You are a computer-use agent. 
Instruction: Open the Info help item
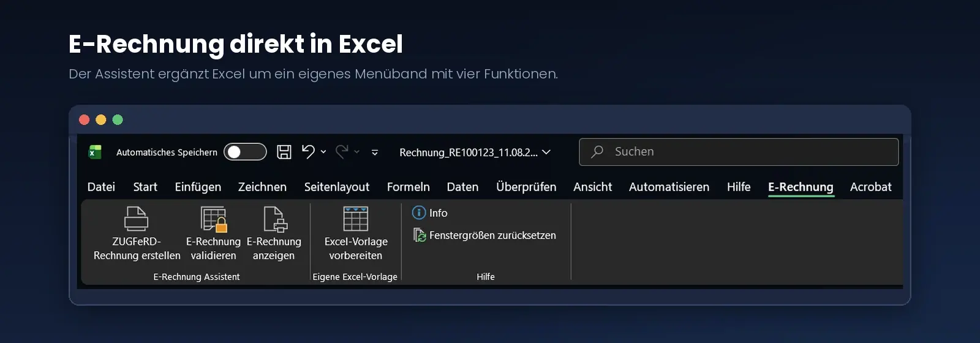click(x=430, y=213)
